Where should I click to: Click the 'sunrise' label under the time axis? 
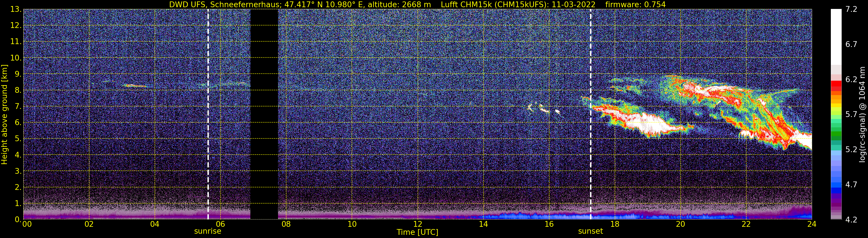coord(207,231)
